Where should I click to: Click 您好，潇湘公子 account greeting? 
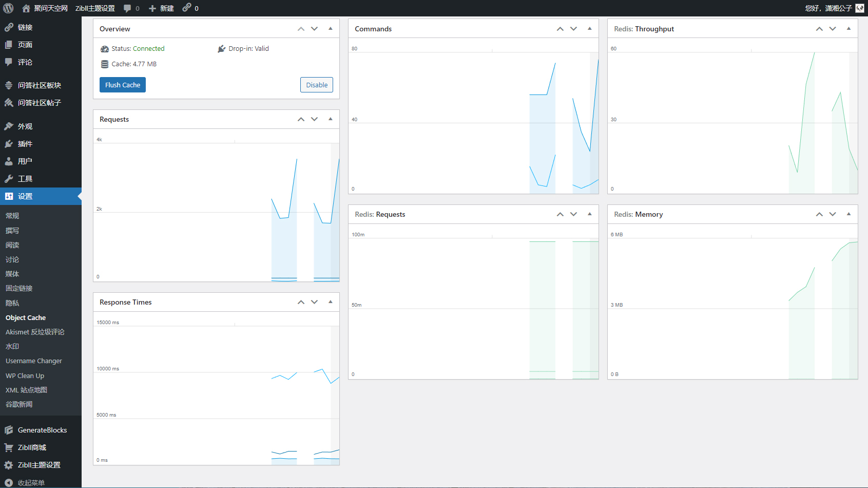pos(828,8)
